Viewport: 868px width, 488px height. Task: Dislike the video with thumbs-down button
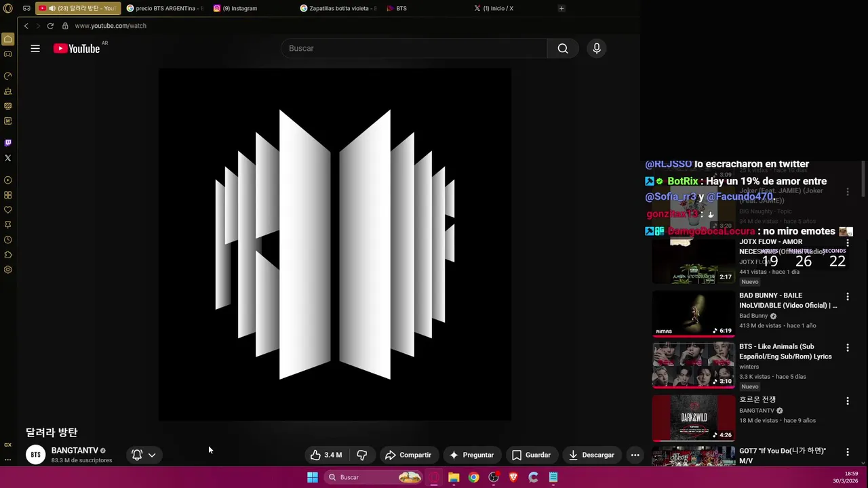(362, 455)
